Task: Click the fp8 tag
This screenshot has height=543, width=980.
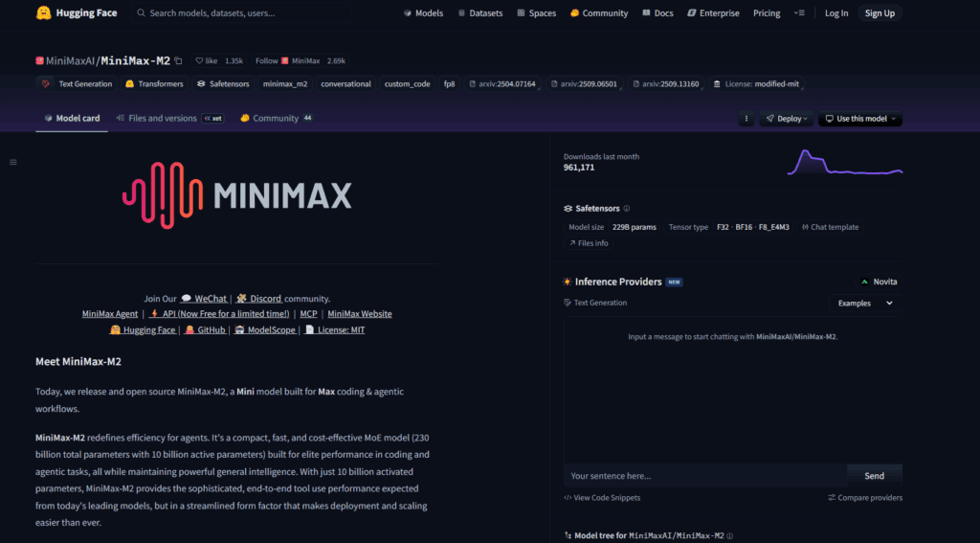Action: click(450, 84)
